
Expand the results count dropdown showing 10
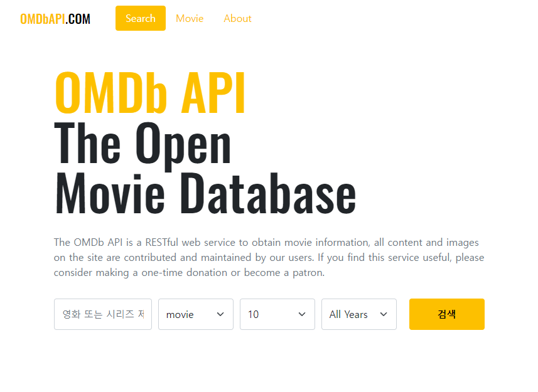(277, 314)
